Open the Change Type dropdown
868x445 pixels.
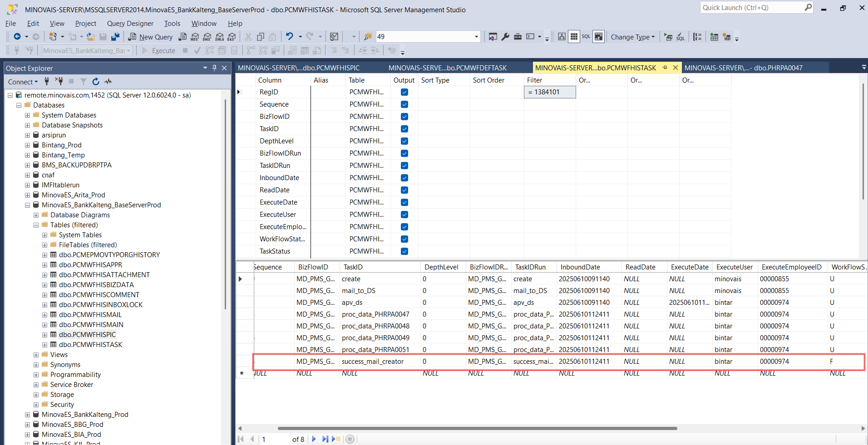(633, 37)
